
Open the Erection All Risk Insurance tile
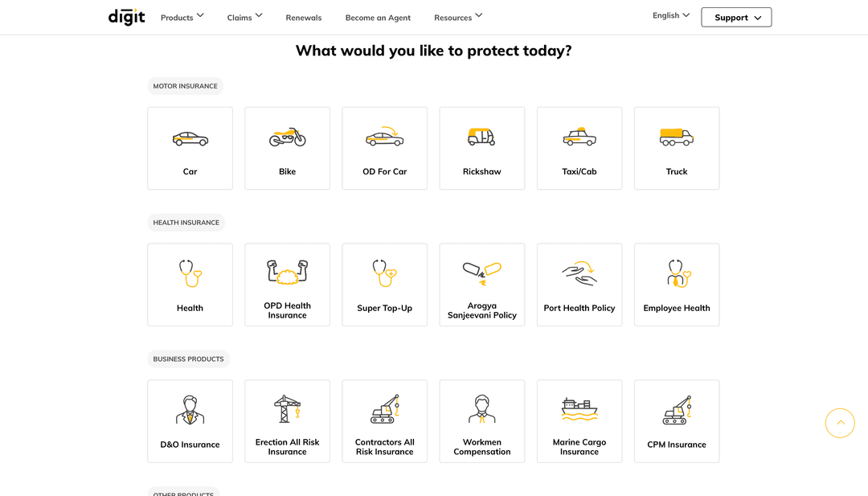(287, 421)
